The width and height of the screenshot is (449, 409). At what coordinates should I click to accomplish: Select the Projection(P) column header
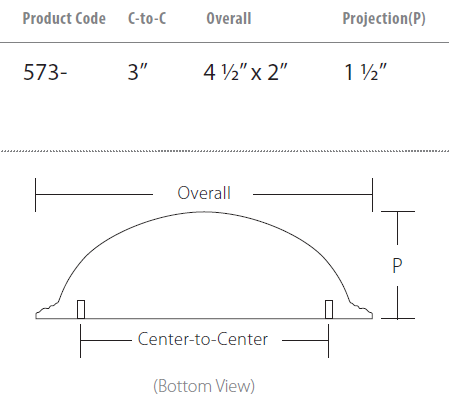tap(384, 19)
